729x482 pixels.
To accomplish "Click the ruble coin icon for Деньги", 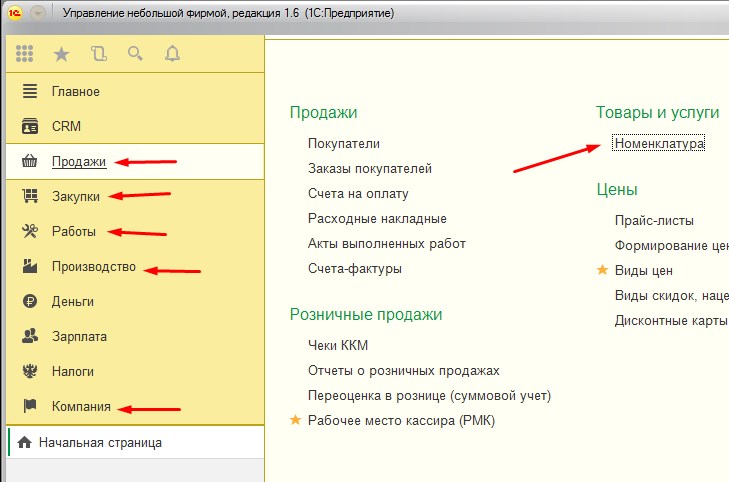I will pos(30,301).
